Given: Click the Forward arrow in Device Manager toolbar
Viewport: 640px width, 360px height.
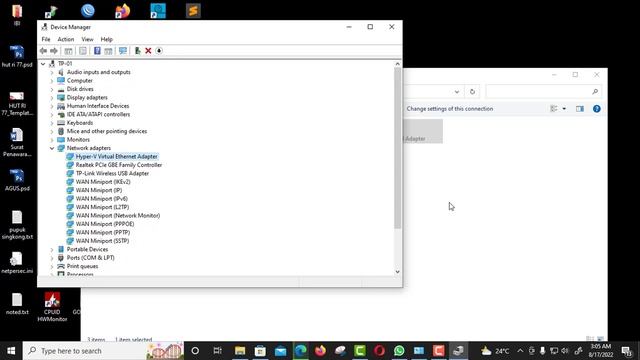Looking at the screenshot, I should [x=54, y=51].
